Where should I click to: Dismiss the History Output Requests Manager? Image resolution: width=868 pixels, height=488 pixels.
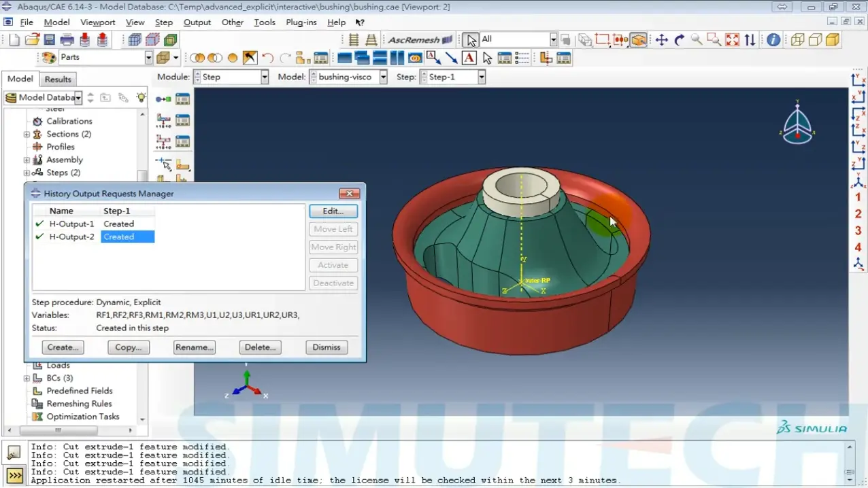(326, 347)
